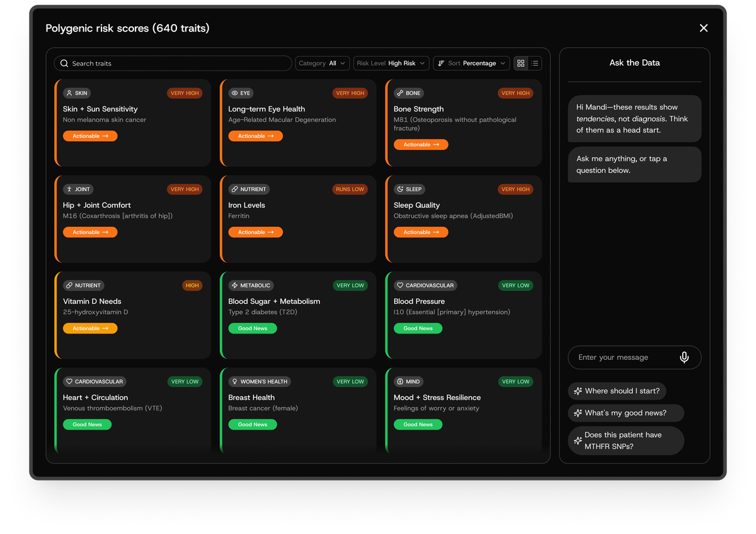Click 'Age-Related Macular Degeneration' text
This screenshot has height=534, width=756.
click(x=282, y=120)
